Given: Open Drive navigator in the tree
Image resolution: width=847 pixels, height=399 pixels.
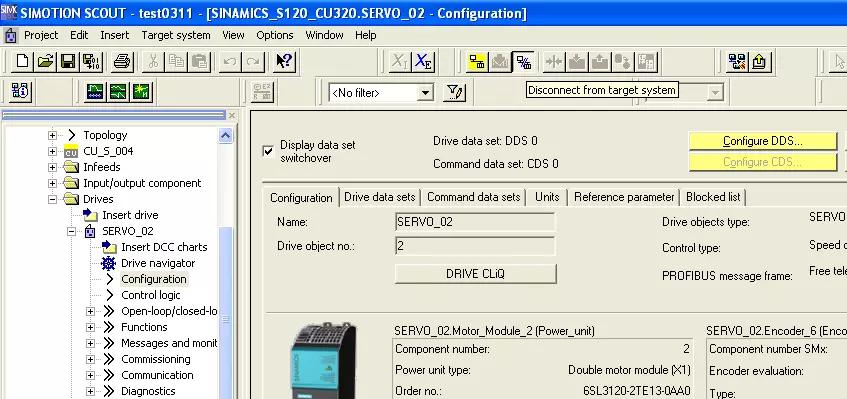Looking at the screenshot, I should point(158,263).
